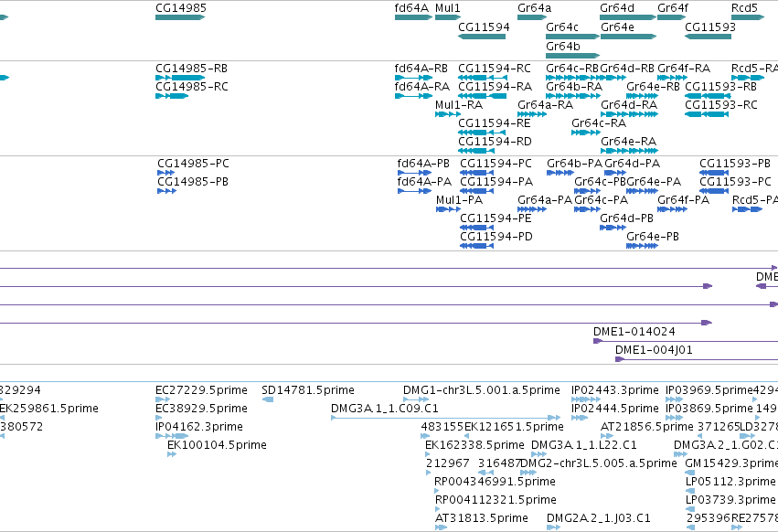Image resolution: width=778 pixels, height=532 pixels.
Task: Select the fd64A gene label
Action: click(x=411, y=8)
